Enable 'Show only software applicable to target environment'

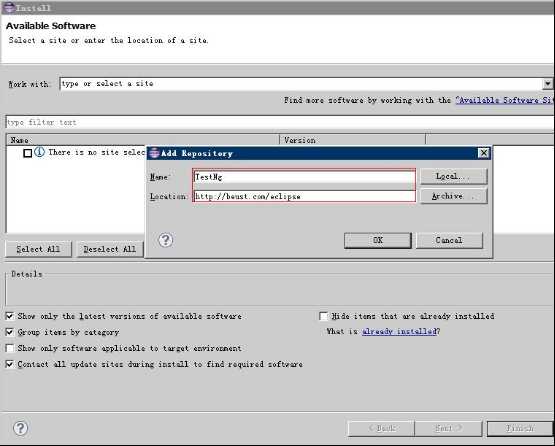[10, 348]
